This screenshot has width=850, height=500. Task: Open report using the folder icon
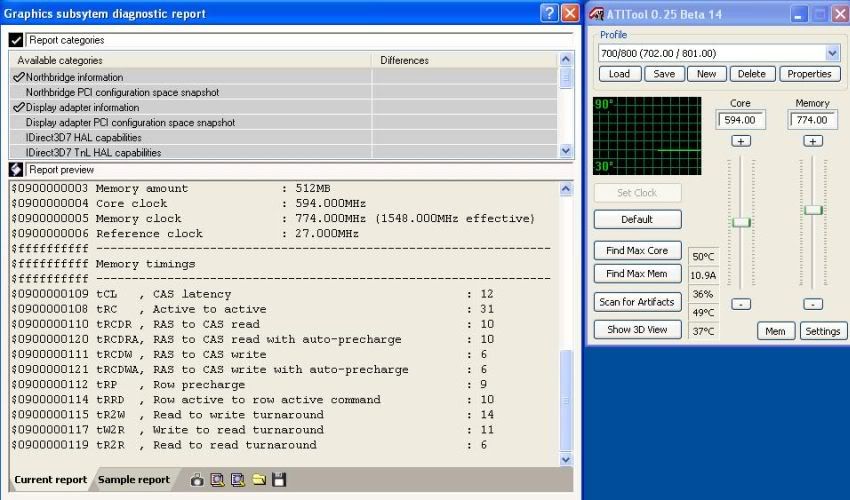pos(259,480)
